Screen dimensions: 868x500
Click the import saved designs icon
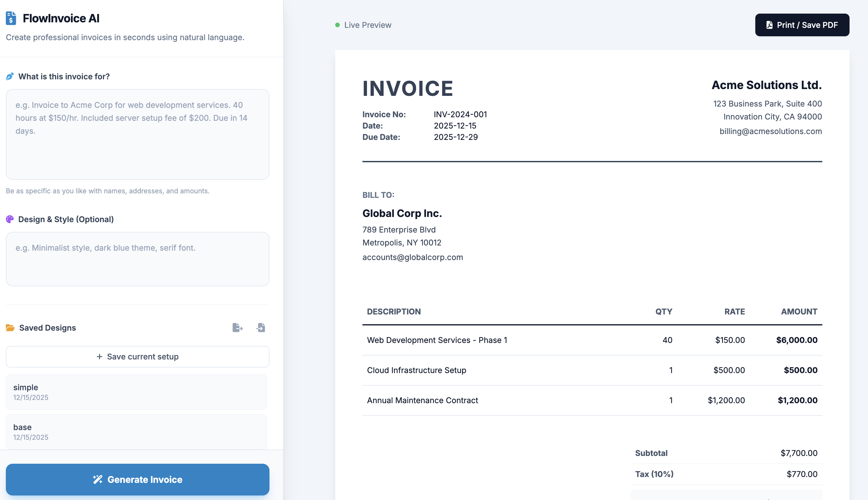tap(261, 328)
